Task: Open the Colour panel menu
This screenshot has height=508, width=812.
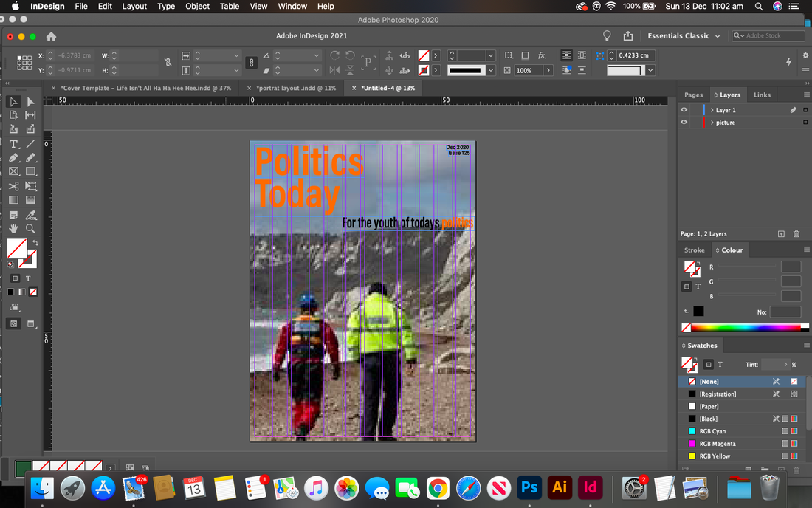Action: (x=806, y=250)
